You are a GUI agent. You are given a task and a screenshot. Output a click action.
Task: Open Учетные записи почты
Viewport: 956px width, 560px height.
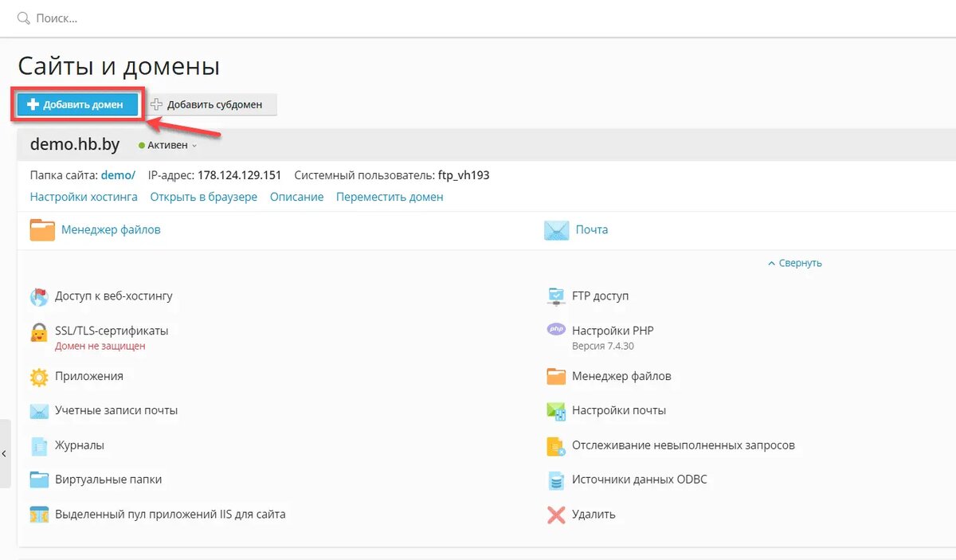click(x=116, y=410)
